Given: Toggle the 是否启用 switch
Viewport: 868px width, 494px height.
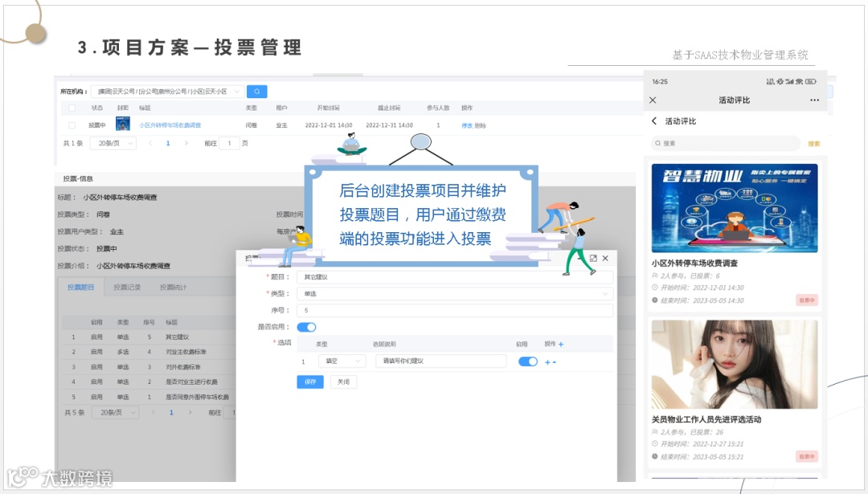Looking at the screenshot, I should click(x=307, y=327).
